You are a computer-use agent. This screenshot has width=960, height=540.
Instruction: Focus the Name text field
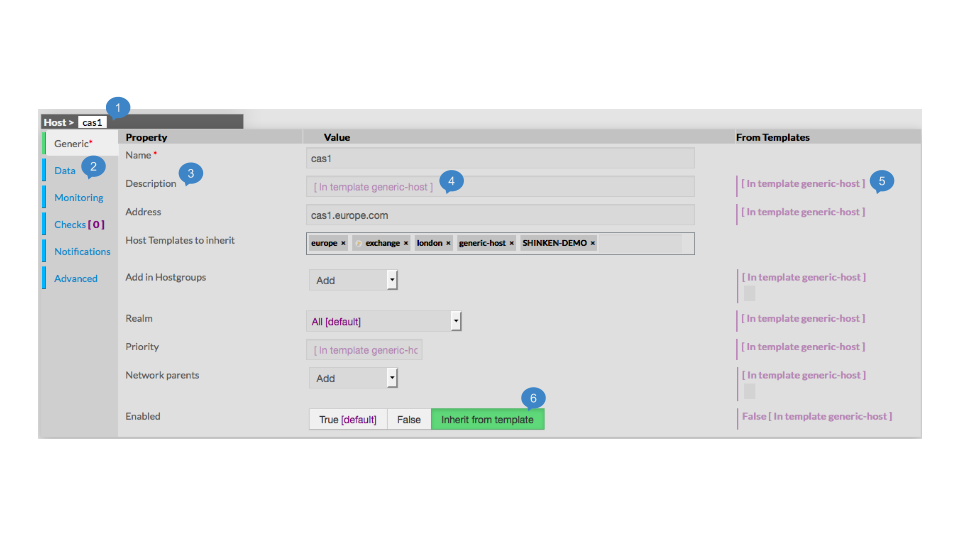coord(500,158)
